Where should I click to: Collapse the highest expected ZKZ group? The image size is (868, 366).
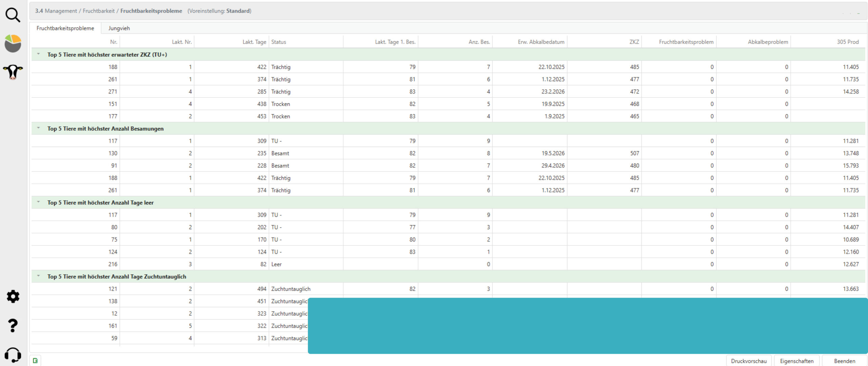39,54
